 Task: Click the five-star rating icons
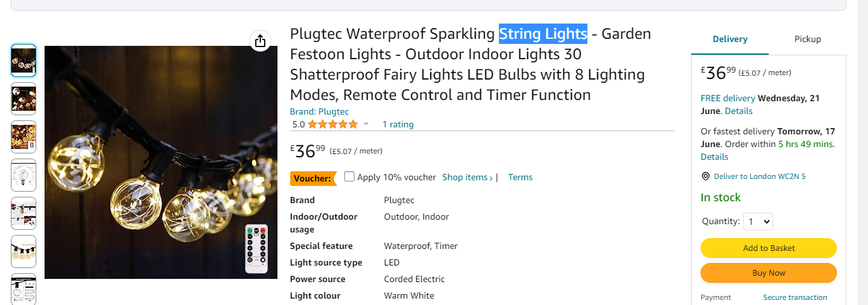pos(333,124)
